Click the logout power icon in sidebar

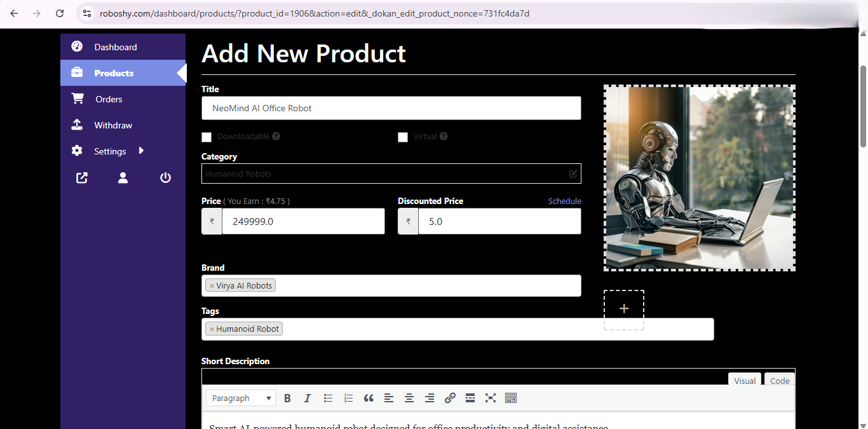165,178
